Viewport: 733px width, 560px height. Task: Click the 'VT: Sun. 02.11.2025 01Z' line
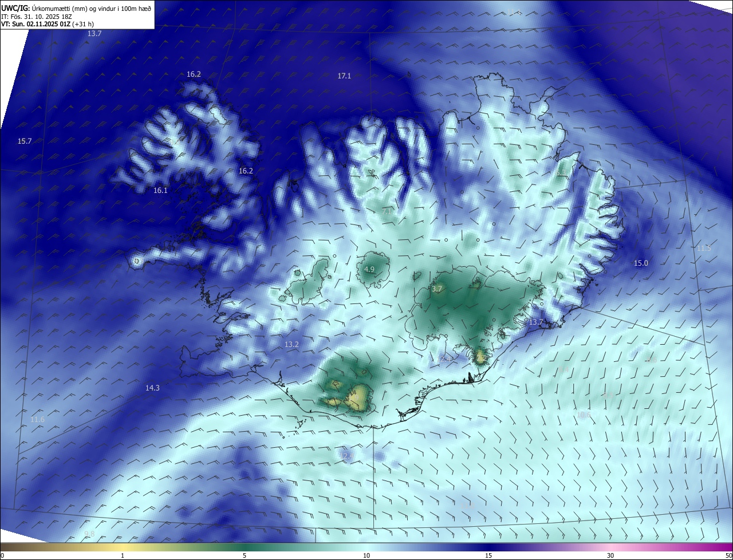[48, 24]
